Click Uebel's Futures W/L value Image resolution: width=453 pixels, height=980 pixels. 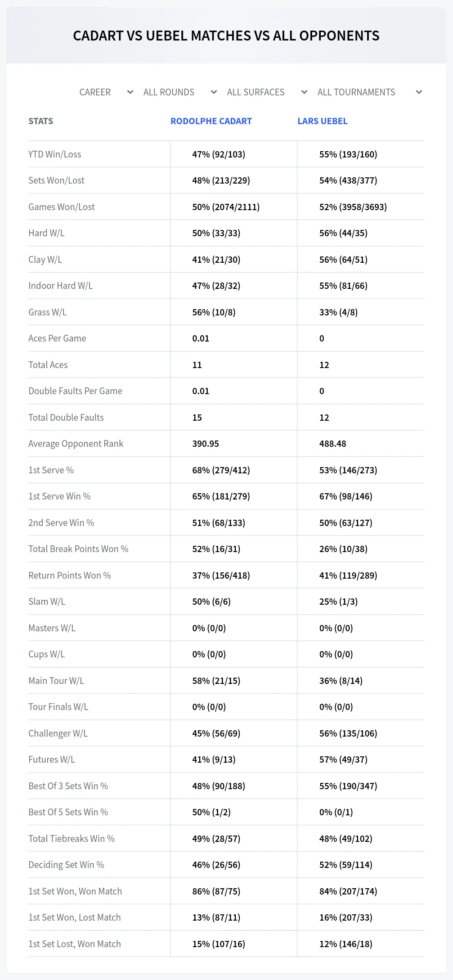(343, 760)
